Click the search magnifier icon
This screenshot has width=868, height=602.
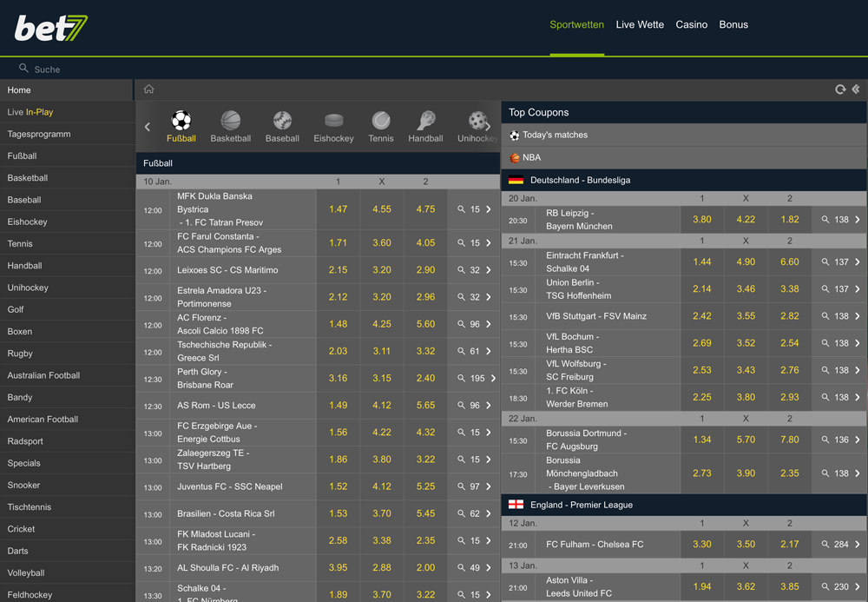click(x=23, y=68)
